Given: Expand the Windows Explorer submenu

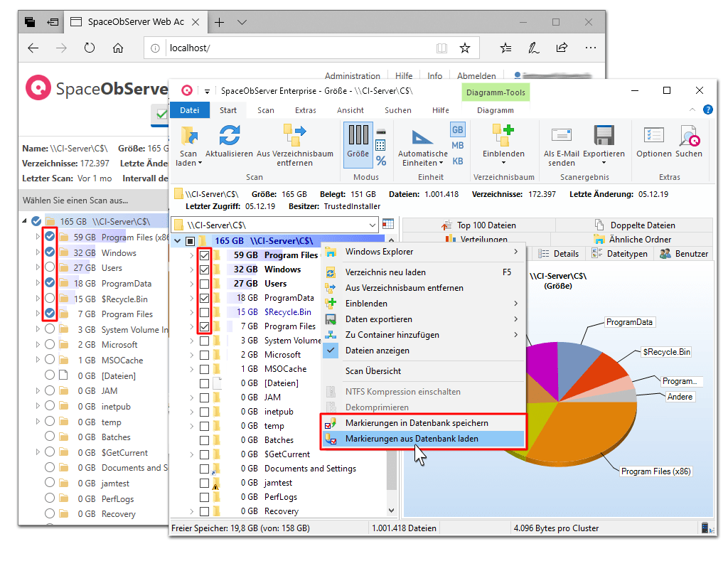Looking at the screenshot, I should click(x=516, y=252).
